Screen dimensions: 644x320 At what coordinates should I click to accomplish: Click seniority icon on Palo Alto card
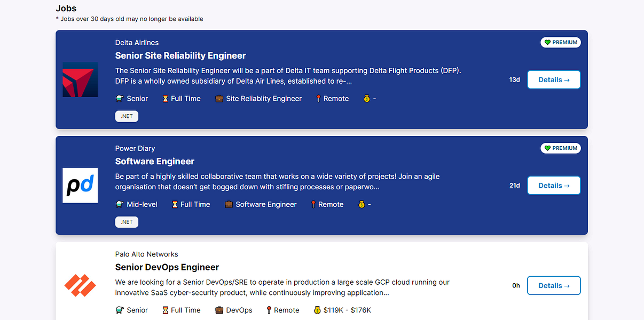(120, 310)
